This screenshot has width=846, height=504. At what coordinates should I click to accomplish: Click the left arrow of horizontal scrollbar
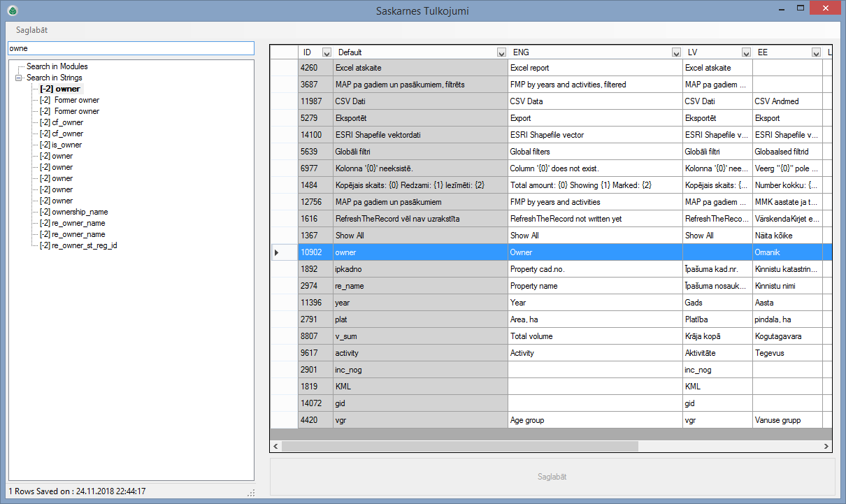275,446
